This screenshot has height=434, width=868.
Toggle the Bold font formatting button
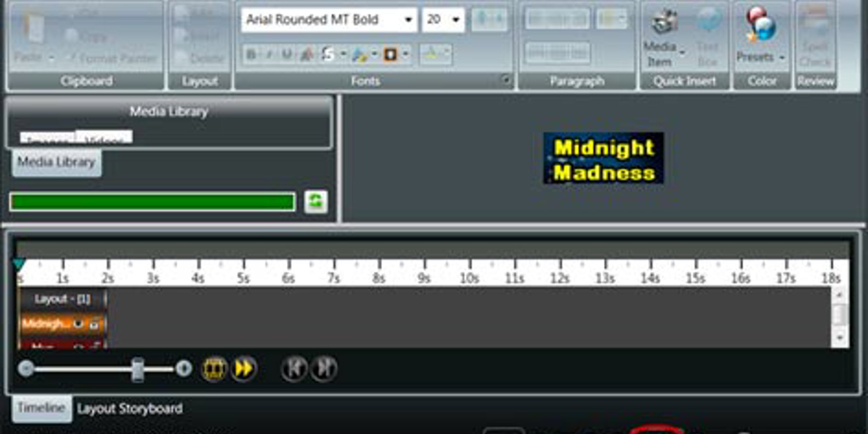click(251, 55)
